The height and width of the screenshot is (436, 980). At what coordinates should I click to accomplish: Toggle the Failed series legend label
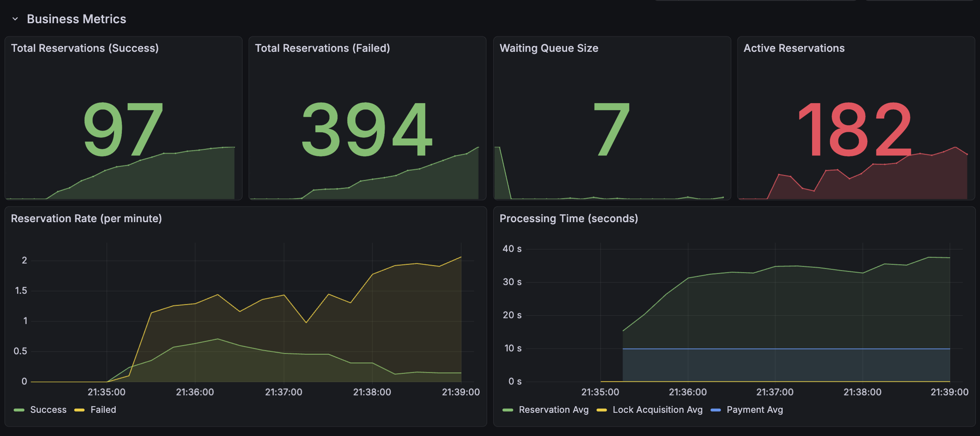pos(103,410)
